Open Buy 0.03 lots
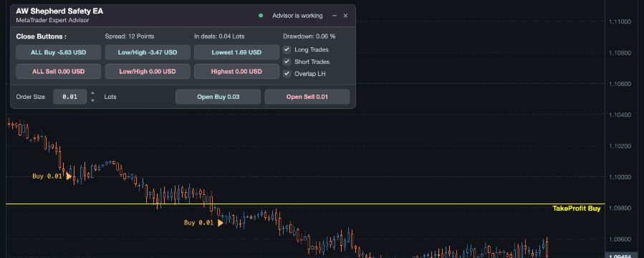This screenshot has height=258, width=644. 218,97
